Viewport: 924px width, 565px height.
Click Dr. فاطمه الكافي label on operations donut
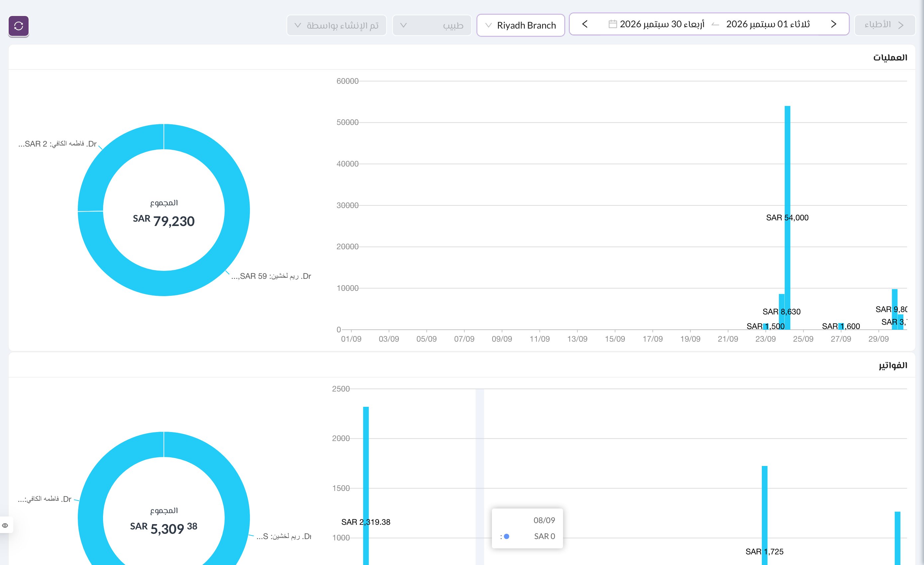tap(58, 144)
